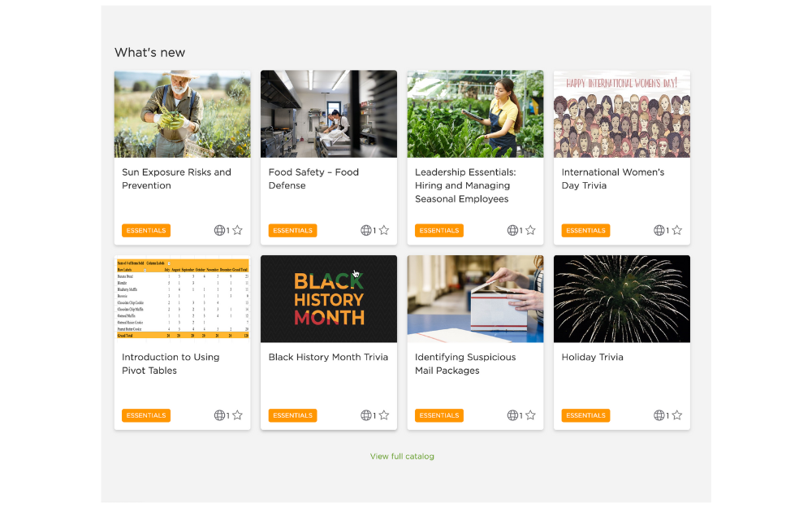Click Essentials badge on Holiday Trivia card
812x508 pixels.
point(585,415)
